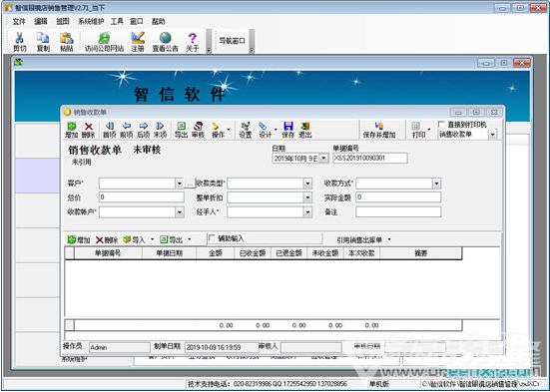Click into the 备注 input field
Viewport: 550px width, 392px height.
click(398, 211)
